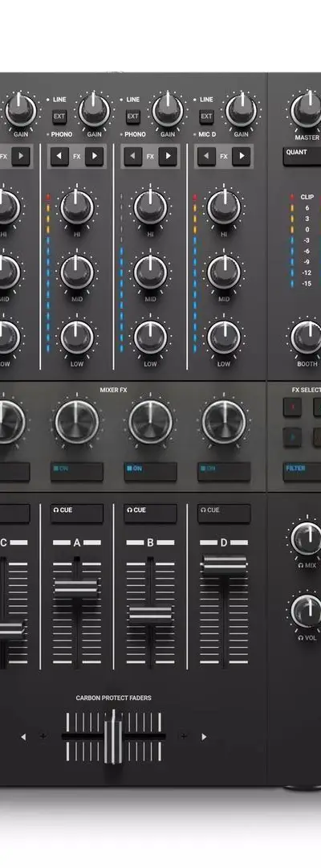This screenshot has height=868, width=321.
Task: Toggle headphone CUE for channel B
Action: click(150, 513)
